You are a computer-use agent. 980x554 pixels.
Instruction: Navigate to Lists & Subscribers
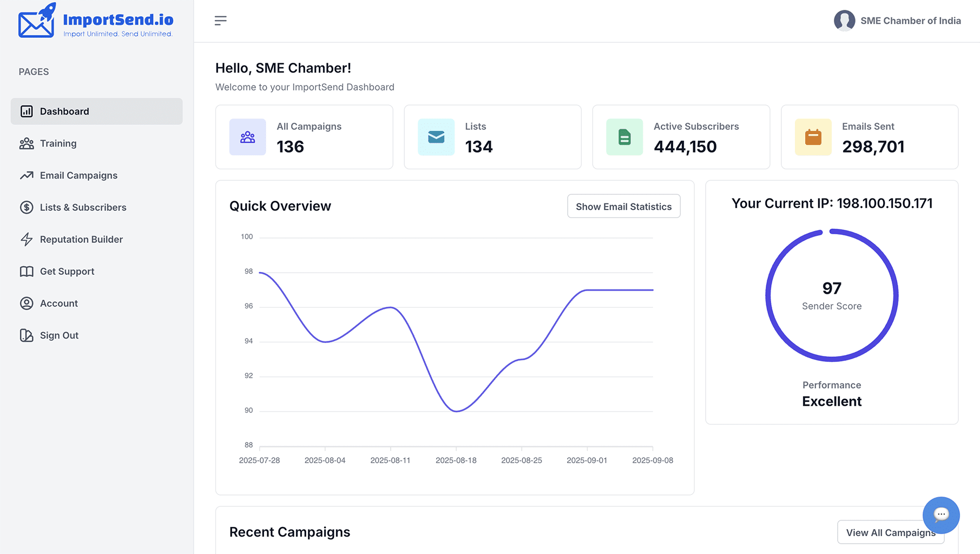coord(97,207)
